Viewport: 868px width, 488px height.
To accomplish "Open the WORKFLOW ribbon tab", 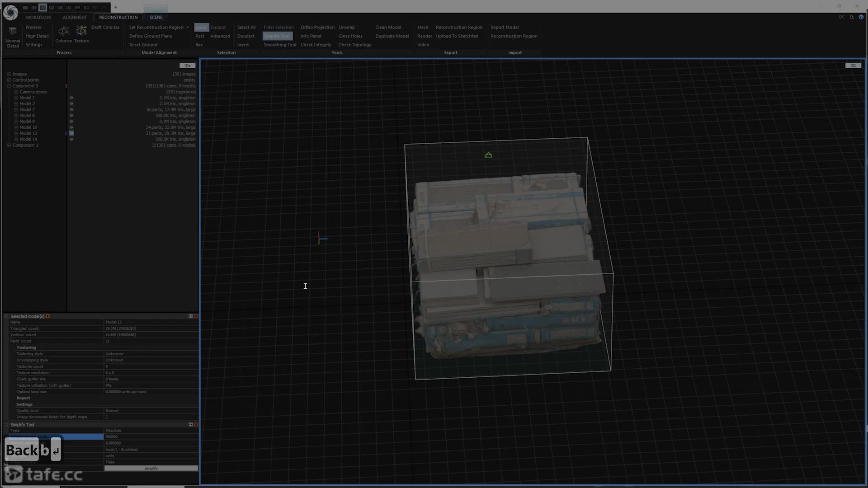I will coord(38,17).
